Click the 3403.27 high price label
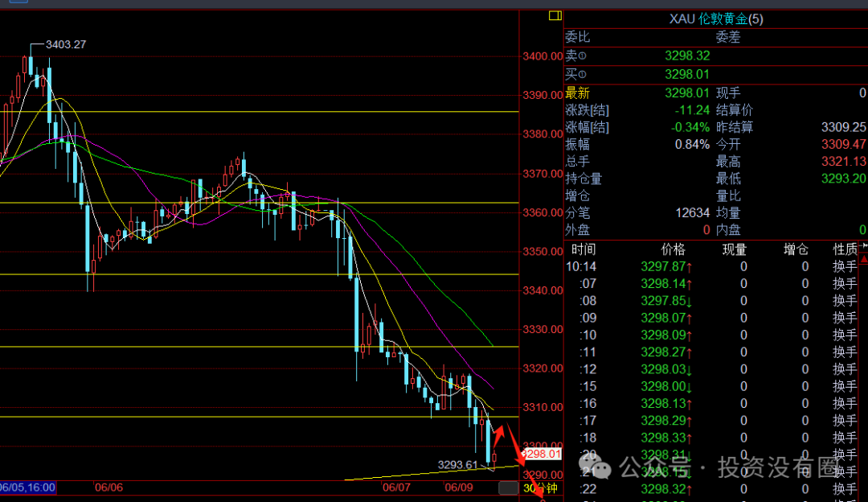 (x=66, y=44)
